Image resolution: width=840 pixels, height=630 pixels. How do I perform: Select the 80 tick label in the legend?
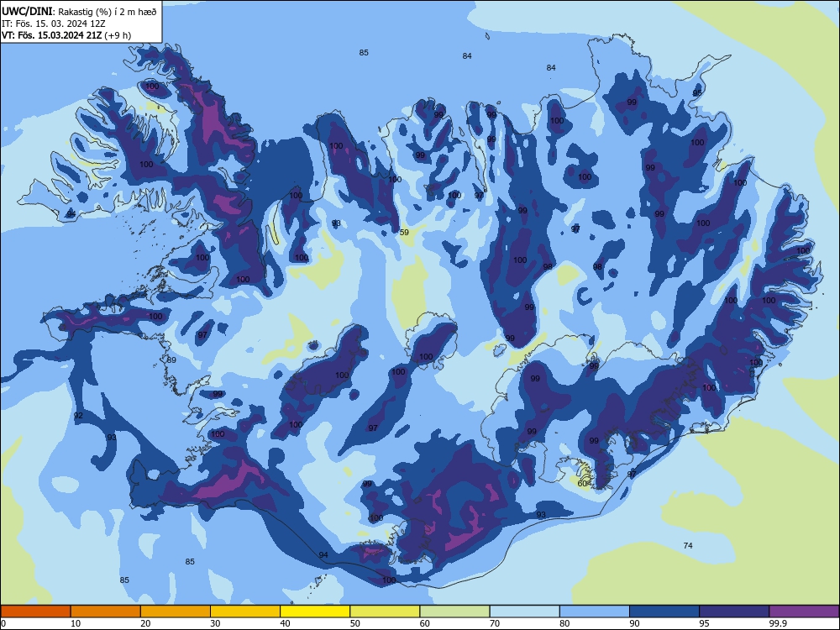tap(564, 623)
